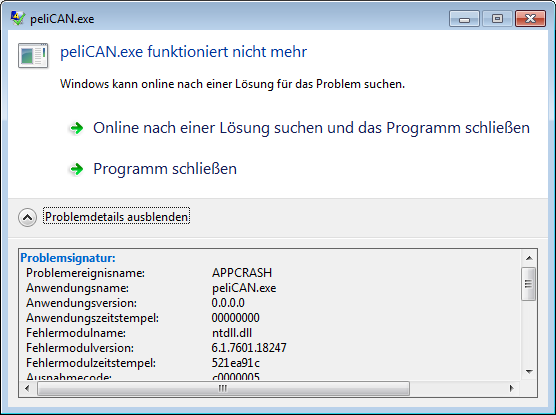This screenshot has height=415, width=556.
Task: Choose Online nach einer Lösung suchen und das Programm schließen
Action: (x=311, y=128)
